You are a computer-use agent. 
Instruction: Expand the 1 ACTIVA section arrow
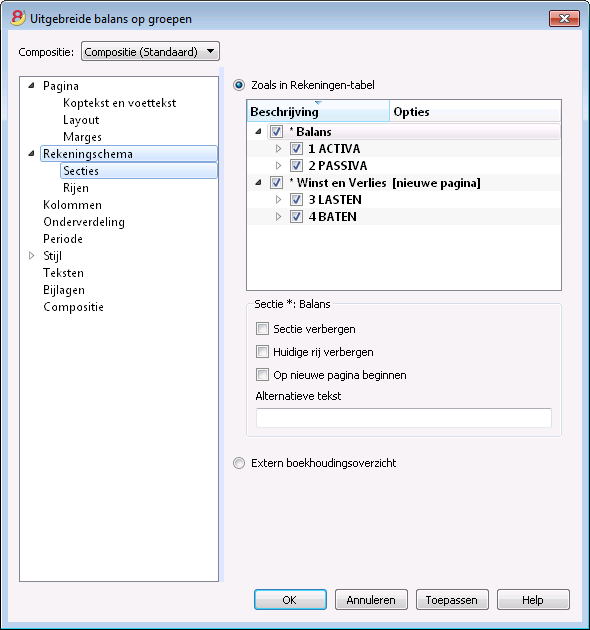point(278,149)
